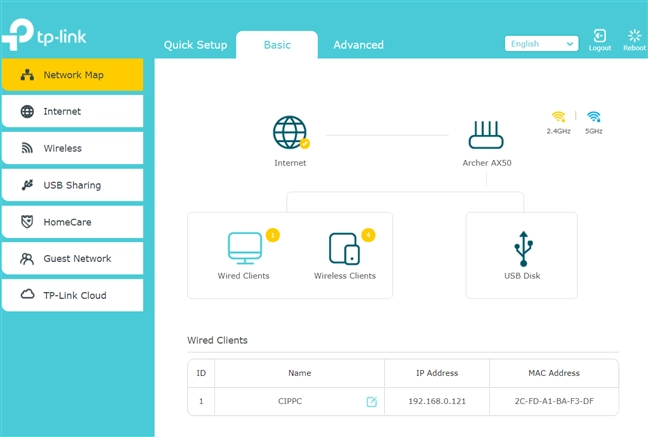Click the tp-link logo
This screenshot has height=437, width=648.
44,35
